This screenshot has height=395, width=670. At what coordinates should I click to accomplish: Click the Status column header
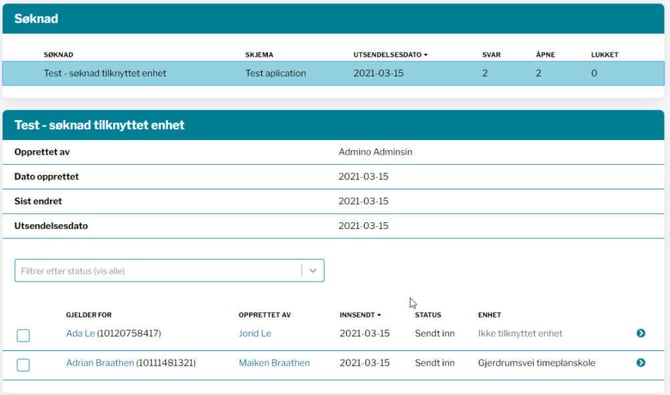click(x=428, y=315)
